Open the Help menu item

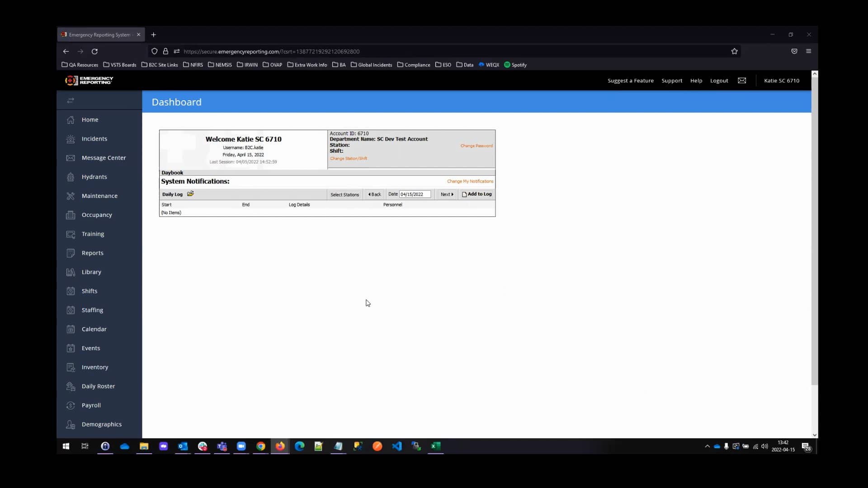[x=696, y=80]
